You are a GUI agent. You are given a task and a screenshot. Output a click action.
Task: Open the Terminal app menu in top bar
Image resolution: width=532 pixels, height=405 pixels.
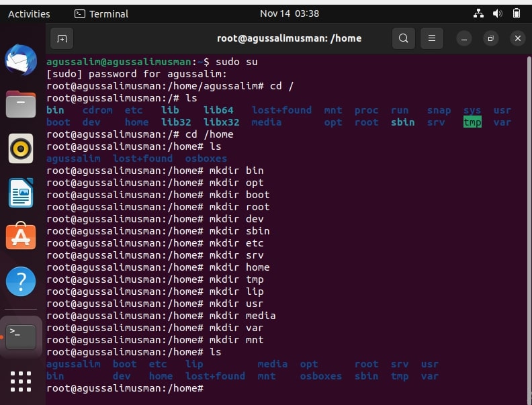[x=101, y=14]
